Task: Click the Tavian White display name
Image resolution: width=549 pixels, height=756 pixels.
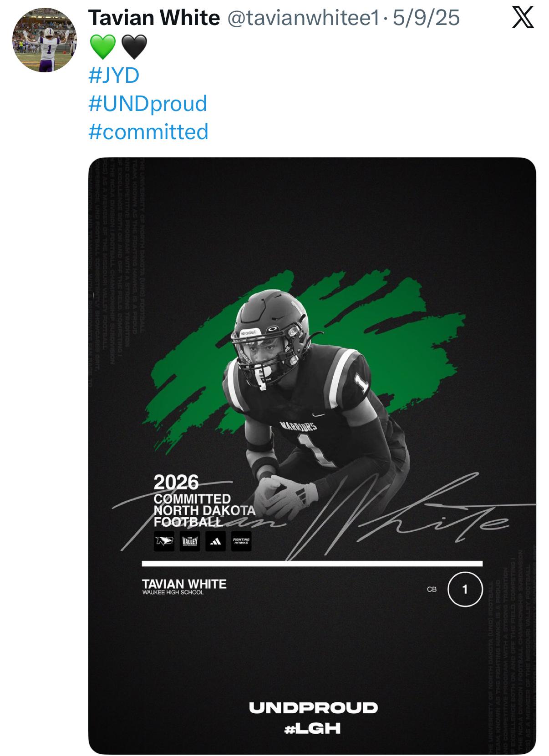Action: tap(154, 18)
